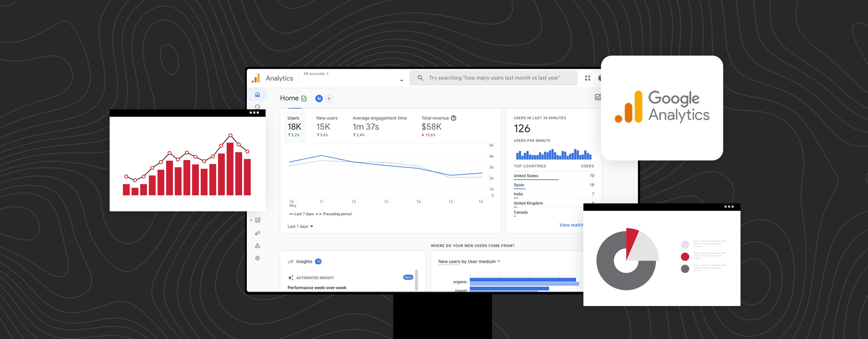Image resolution: width=868 pixels, height=339 pixels.
Task: Open the Reports chart-search sidebar icon
Action: pyautogui.click(x=258, y=220)
